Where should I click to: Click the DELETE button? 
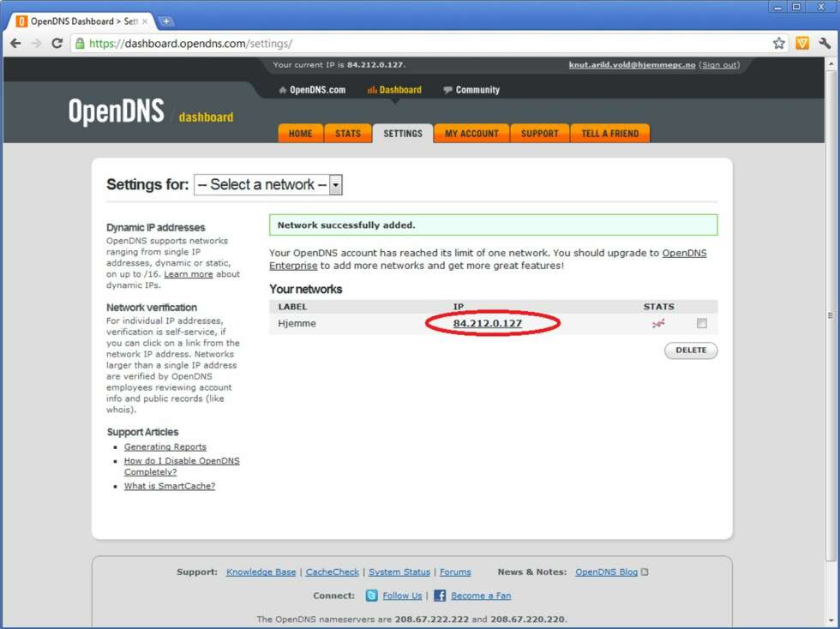point(691,350)
